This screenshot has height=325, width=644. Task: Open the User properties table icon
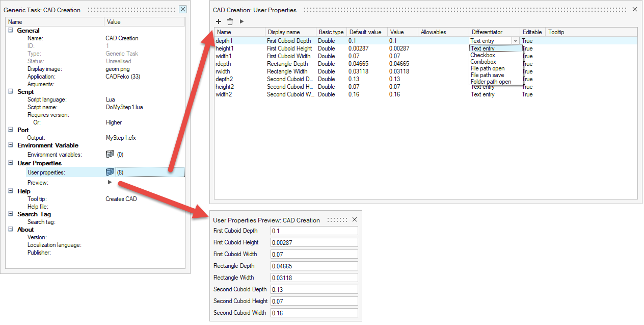click(x=110, y=172)
